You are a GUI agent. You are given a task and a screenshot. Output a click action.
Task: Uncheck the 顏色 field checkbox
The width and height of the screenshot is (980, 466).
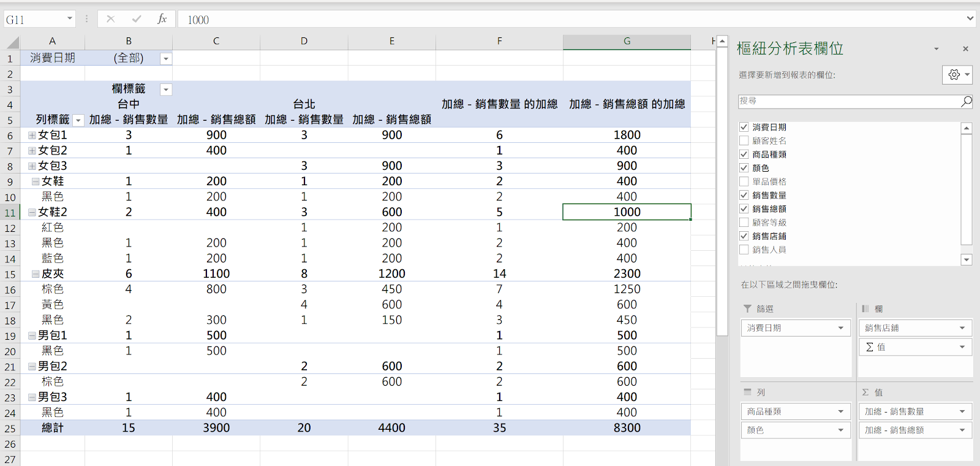click(x=744, y=167)
